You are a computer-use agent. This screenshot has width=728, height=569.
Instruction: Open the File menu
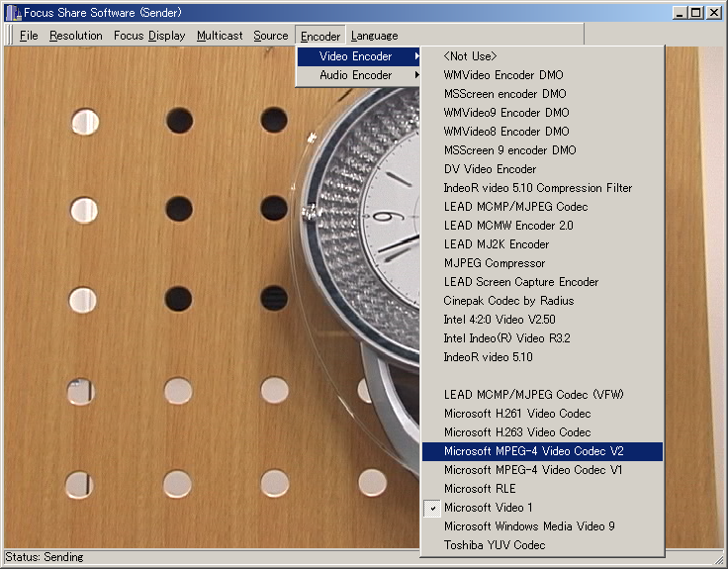tap(29, 36)
